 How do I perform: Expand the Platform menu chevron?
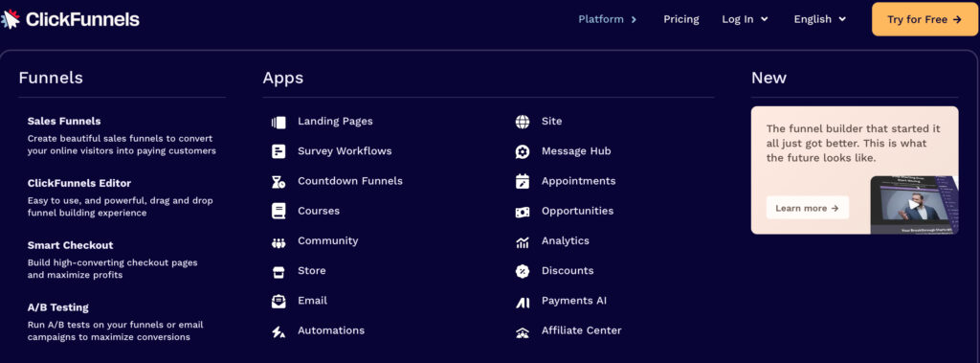(x=634, y=19)
